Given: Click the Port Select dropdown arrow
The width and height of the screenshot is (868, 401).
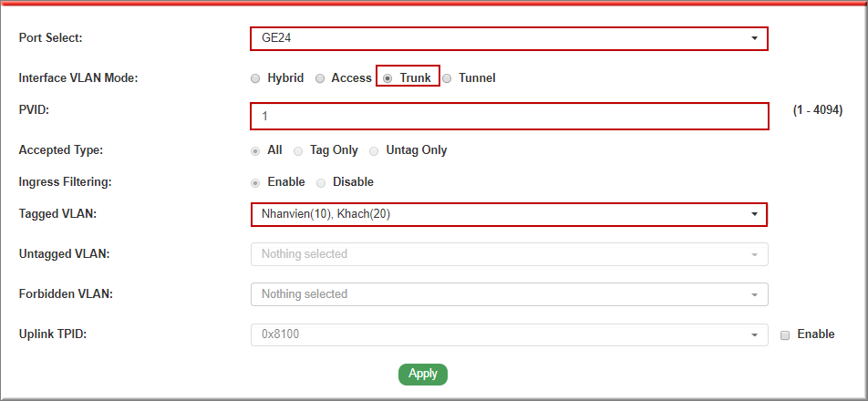Looking at the screenshot, I should [x=754, y=38].
